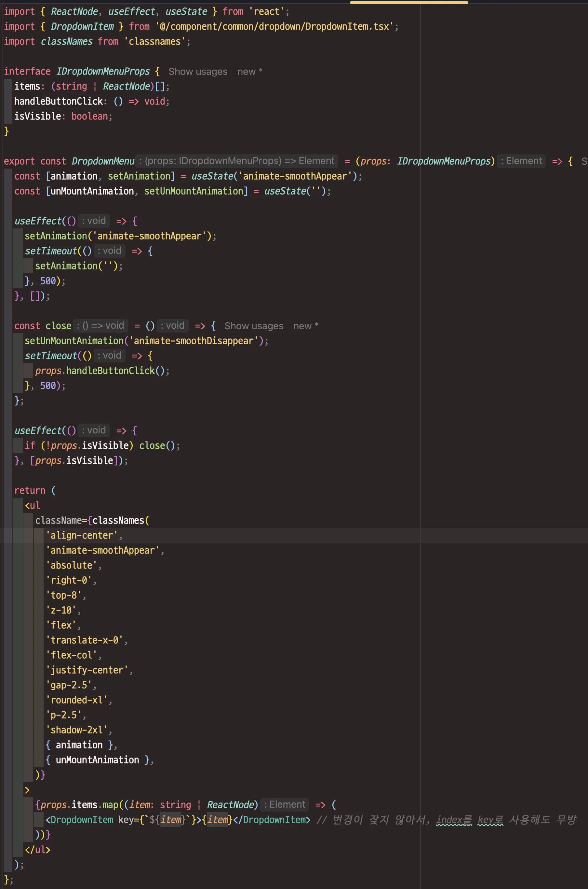Click the ': Element' hint on the map callback
This screenshot has width=588, height=889.
point(285,805)
